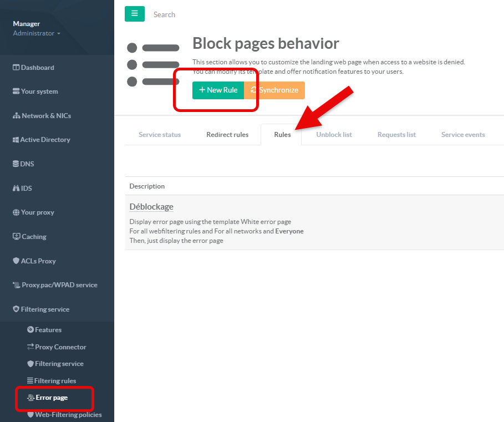This screenshot has height=422, width=504.
Task: Switch to the Service status tab
Action: tap(160, 135)
